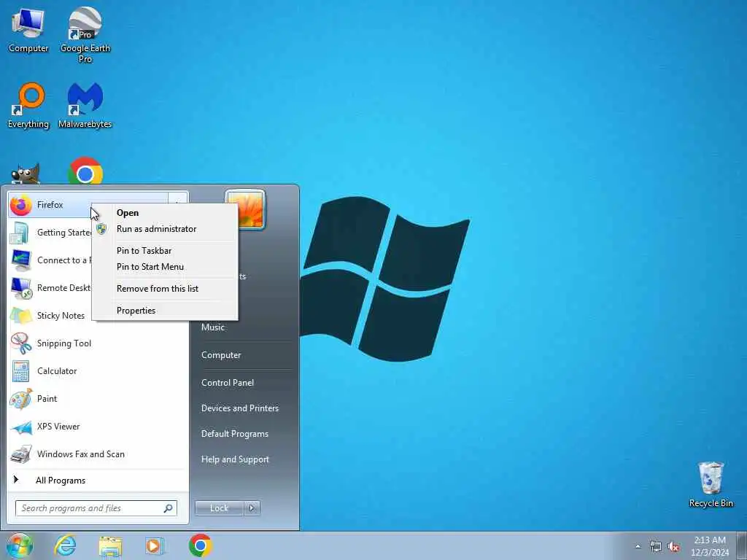Click the muted volume tray icon

pos(673,547)
